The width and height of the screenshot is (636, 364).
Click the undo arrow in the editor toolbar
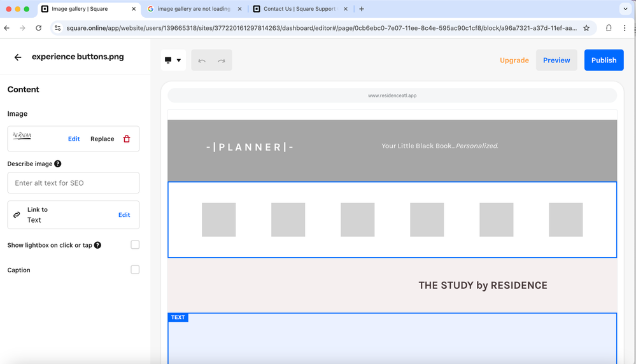[202, 60]
